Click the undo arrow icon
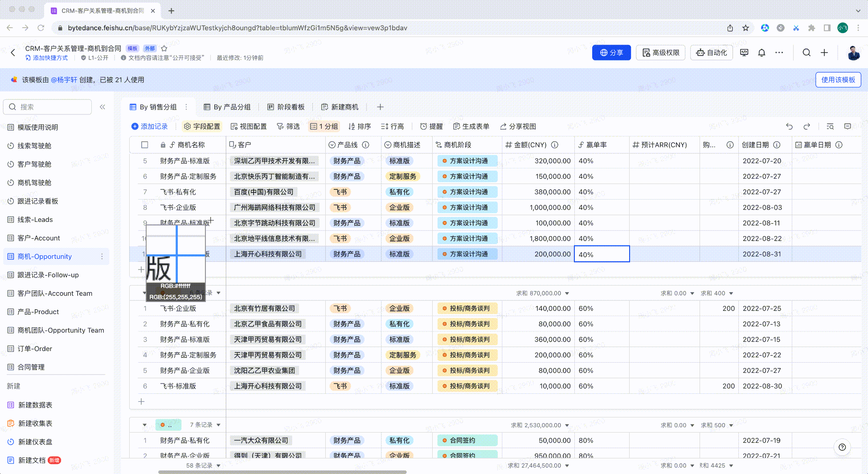The width and height of the screenshot is (868, 474). coord(789,127)
